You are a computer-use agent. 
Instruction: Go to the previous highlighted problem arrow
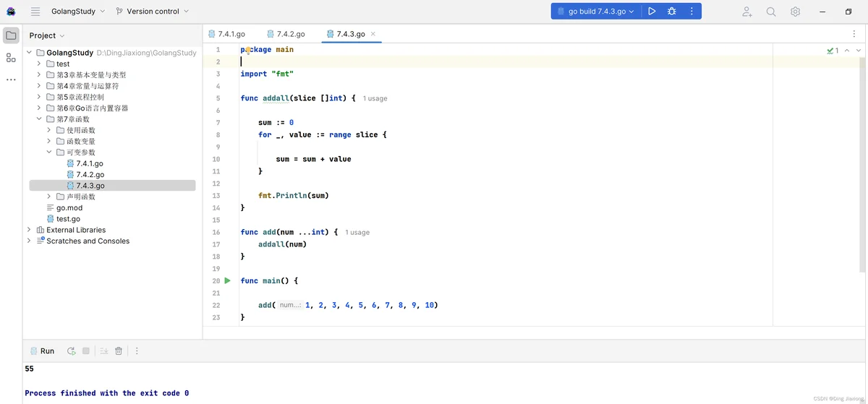click(x=848, y=51)
